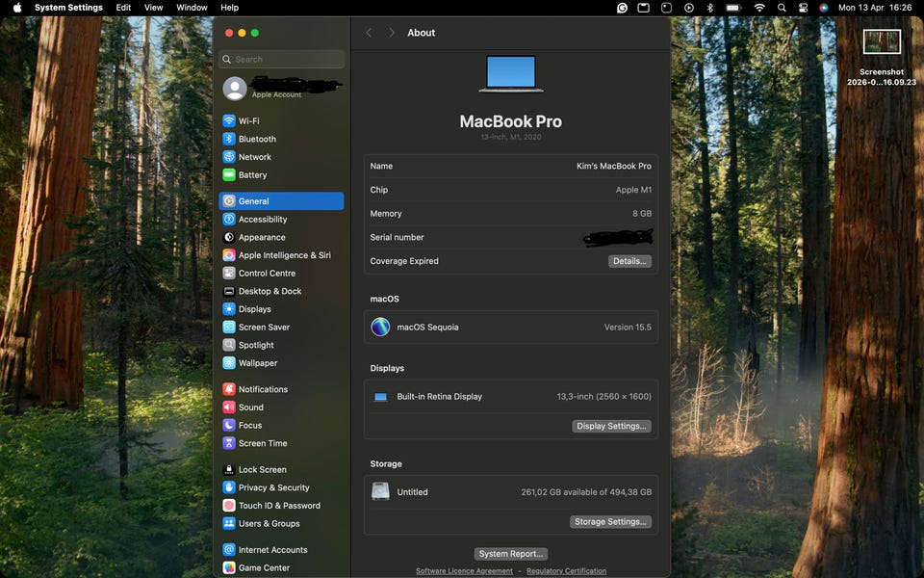The height and width of the screenshot is (578, 924).
Task: Open Accessibility settings
Action: [281, 219]
